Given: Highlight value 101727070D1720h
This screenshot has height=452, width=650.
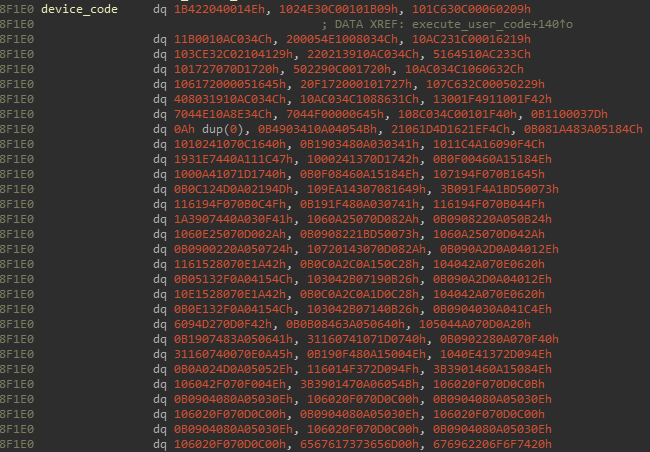Looking at the screenshot, I should [x=226, y=69].
